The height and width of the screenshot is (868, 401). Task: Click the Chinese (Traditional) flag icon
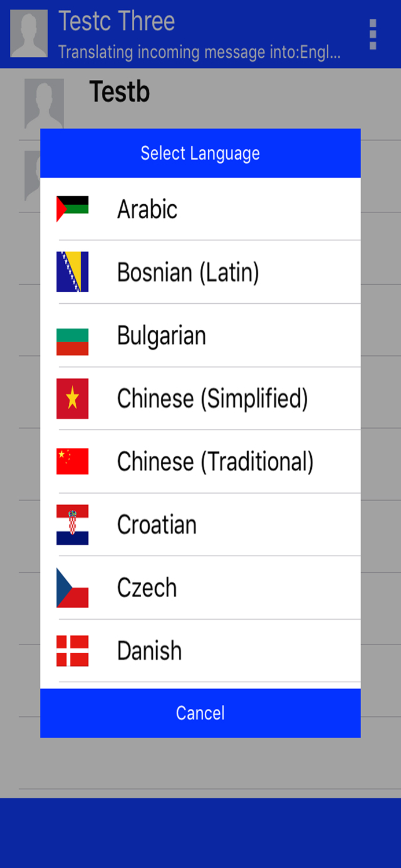pos(72,461)
